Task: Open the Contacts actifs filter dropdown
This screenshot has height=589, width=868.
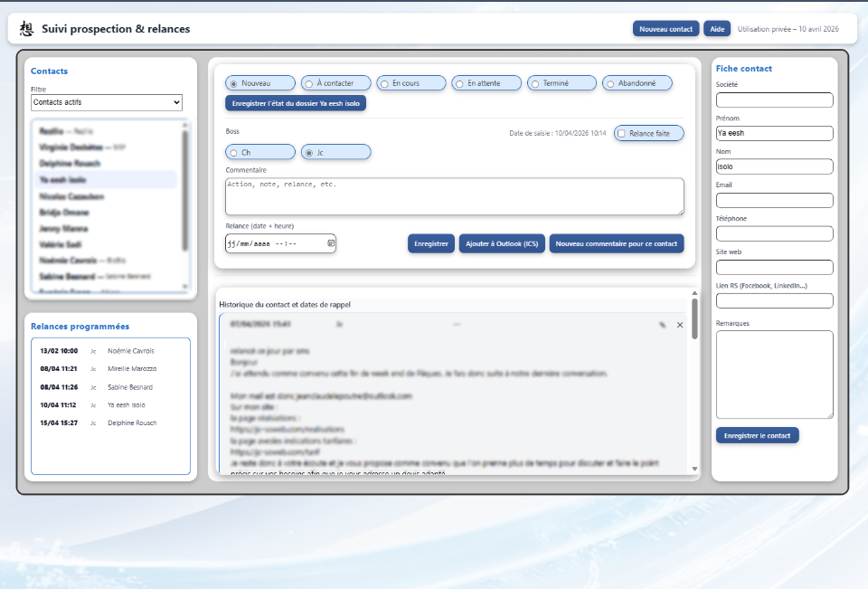Action: 106,102
